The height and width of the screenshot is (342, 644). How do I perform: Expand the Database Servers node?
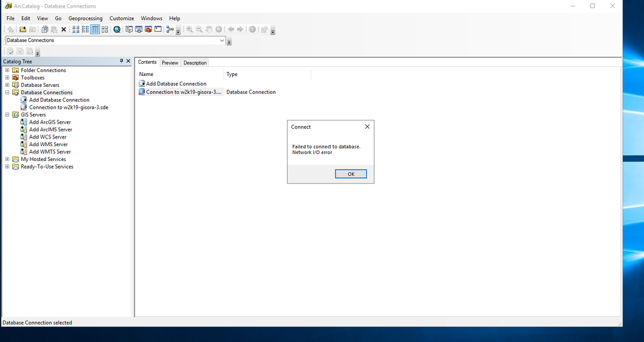tap(7, 85)
